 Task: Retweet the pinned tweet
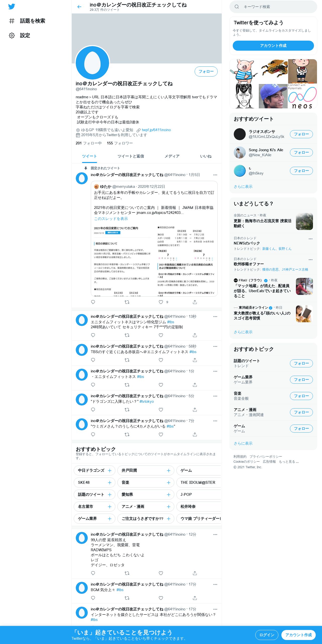[127, 302]
